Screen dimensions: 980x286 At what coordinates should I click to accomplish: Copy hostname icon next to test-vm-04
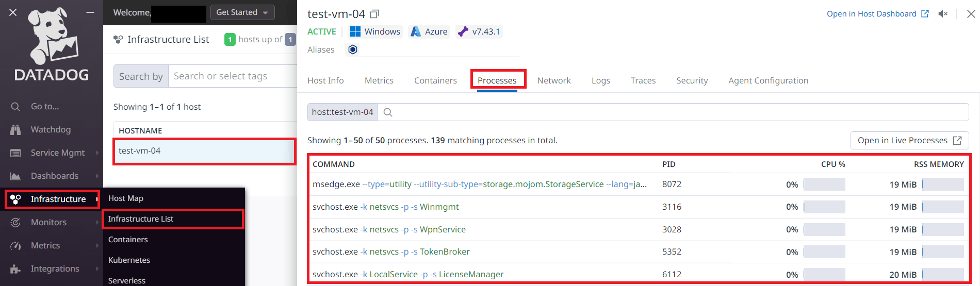click(x=375, y=14)
